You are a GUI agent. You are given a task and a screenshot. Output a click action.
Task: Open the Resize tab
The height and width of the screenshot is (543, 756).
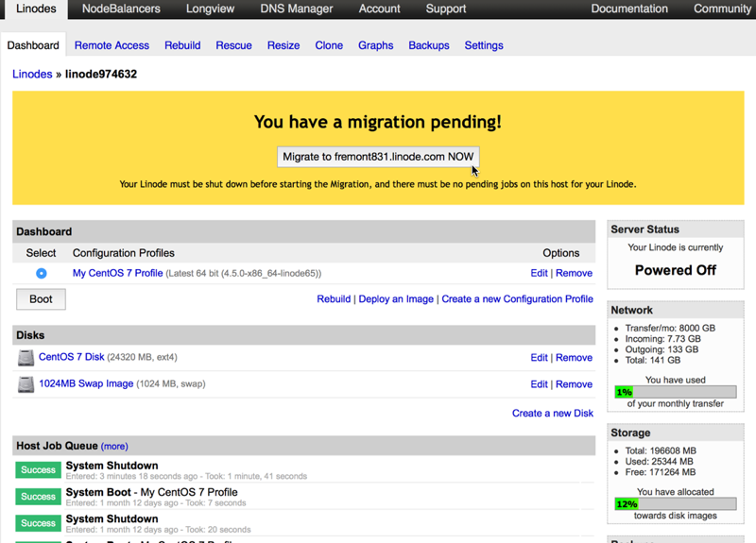(283, 45)
